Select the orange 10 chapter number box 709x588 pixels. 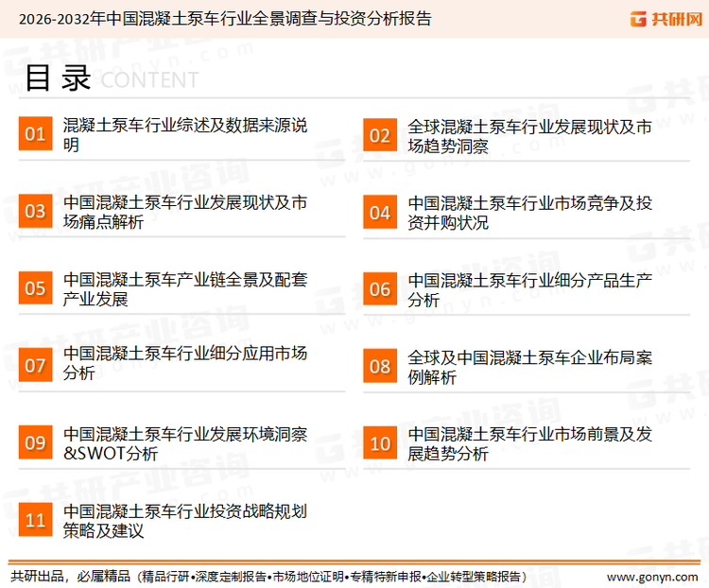click(380, 442)
